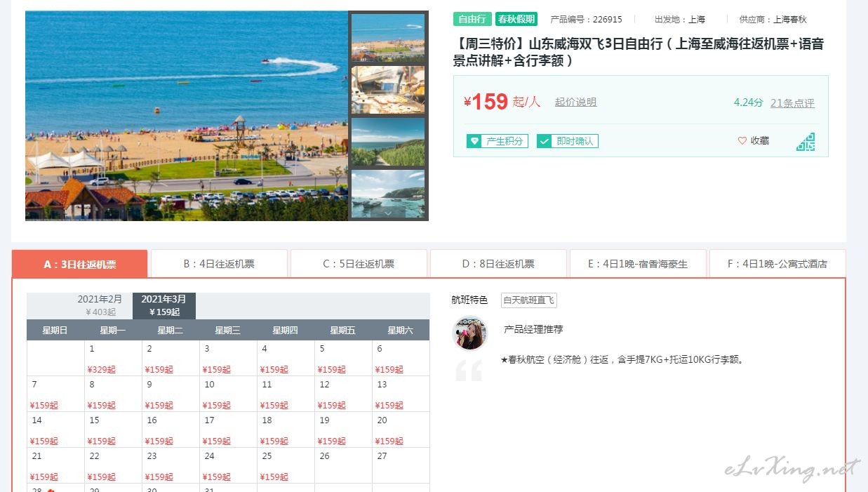Screen dimensions: 868x492
Task: Choose March 1 priced ¥329起
Action: 113,358
